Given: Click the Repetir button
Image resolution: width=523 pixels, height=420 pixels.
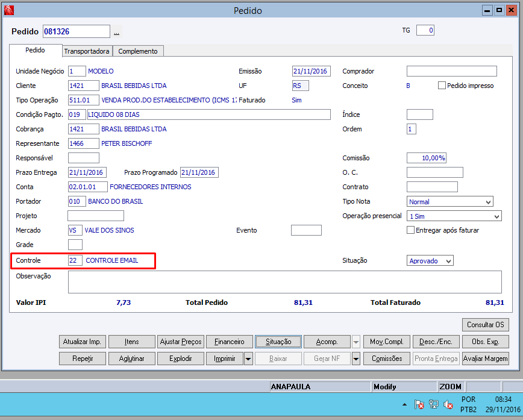Looking at the screenshot, I should coord(82,359).
